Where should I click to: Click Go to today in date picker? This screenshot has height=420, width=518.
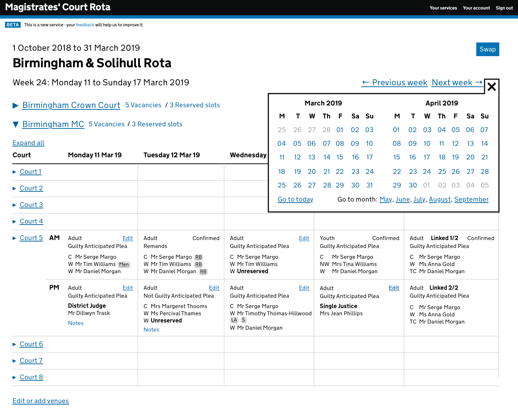pos(295,199)
